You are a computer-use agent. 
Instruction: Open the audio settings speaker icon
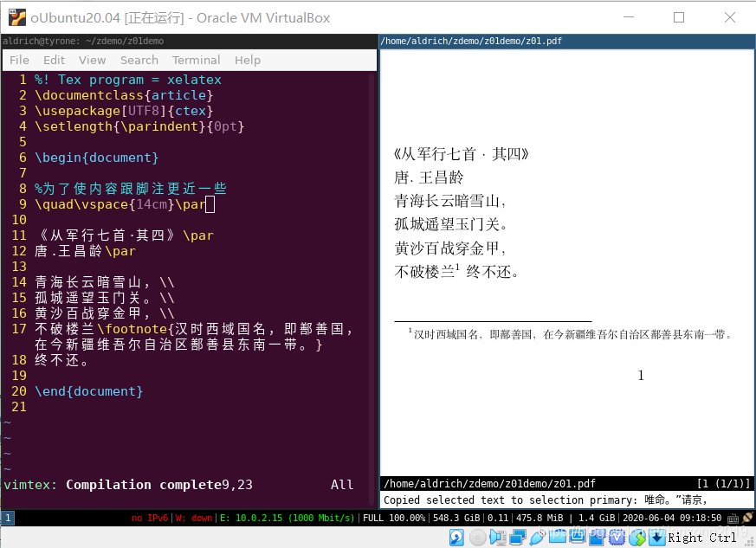point(498,538)
